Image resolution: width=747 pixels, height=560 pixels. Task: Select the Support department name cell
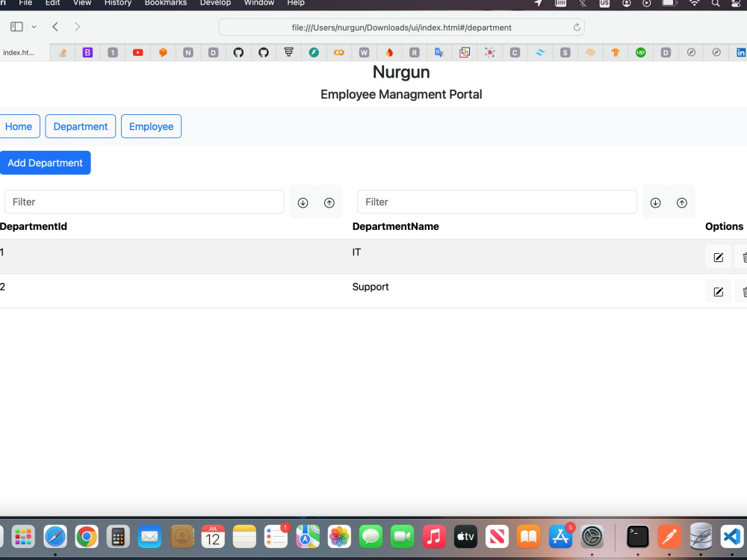371,287
